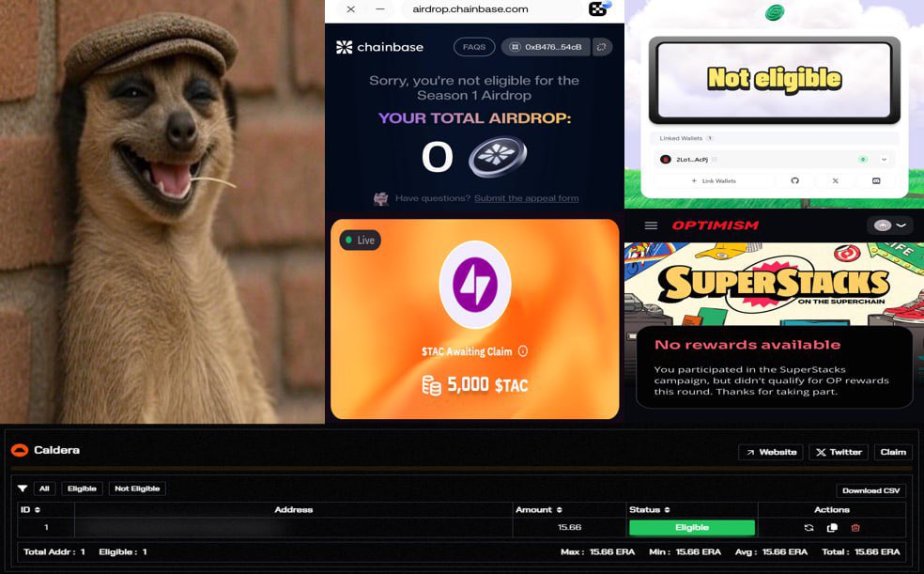Image resolution: width=924 pixels, height=574 pixels.
Task: Refresh row 1 with the refresh icon
Action: pyautogui.click(x=808, y=527)
